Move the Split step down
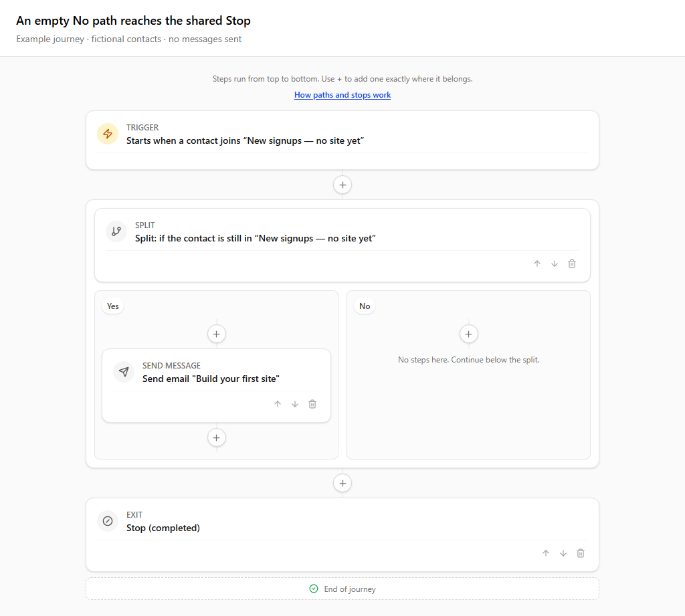The image size is (685, 616). point(555,264)
